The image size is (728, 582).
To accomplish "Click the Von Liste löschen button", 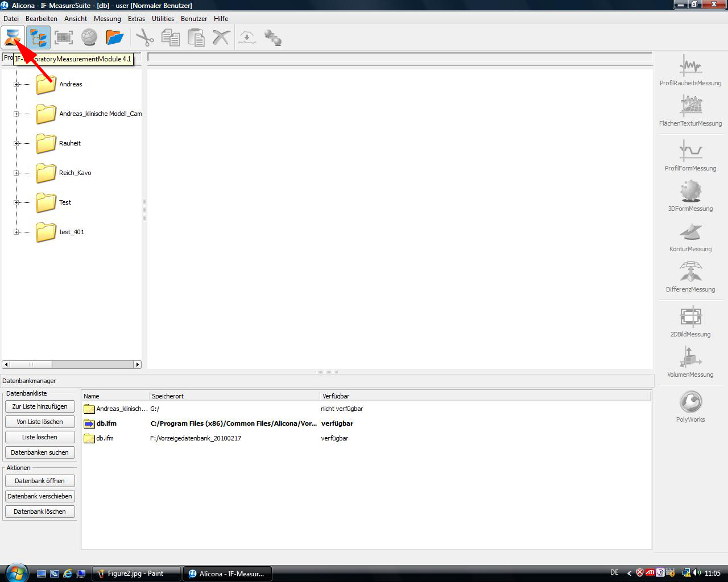I will 40,422.
